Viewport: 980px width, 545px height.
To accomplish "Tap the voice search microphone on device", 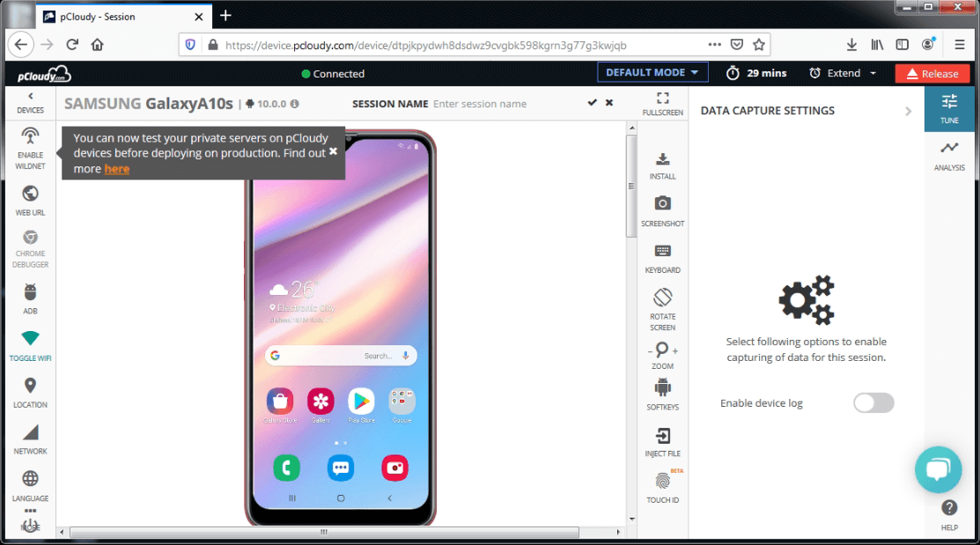I will click(x=406, y=356).
